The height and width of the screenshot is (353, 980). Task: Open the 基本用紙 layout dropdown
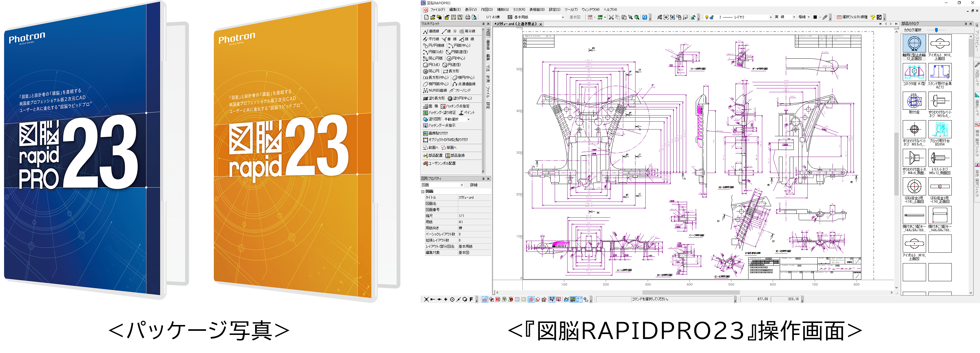[x=563, y=17]
